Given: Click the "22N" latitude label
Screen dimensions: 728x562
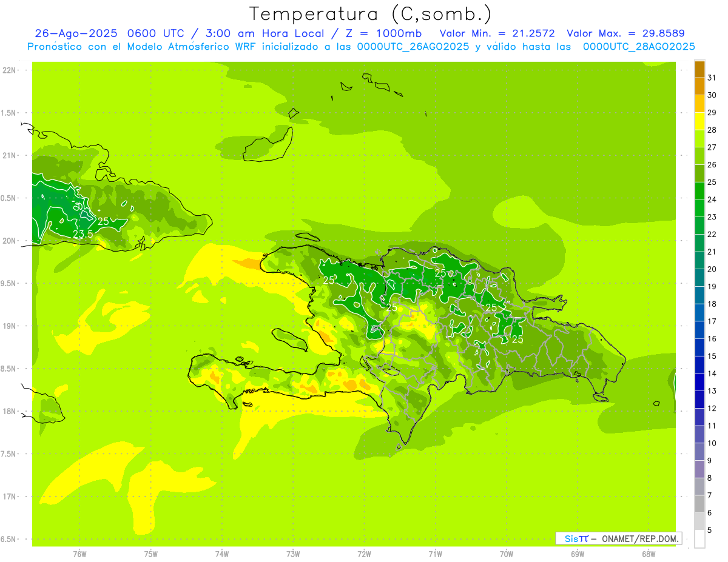Looking at the screenshot, I should tap(10, 70).
